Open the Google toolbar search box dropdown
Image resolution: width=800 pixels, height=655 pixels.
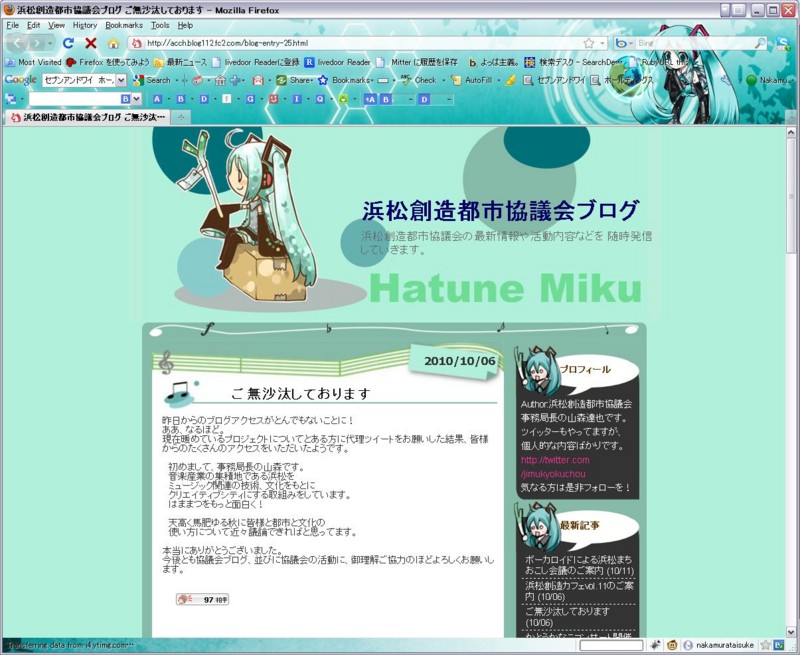pyautogui.click(x=121, y=80)
